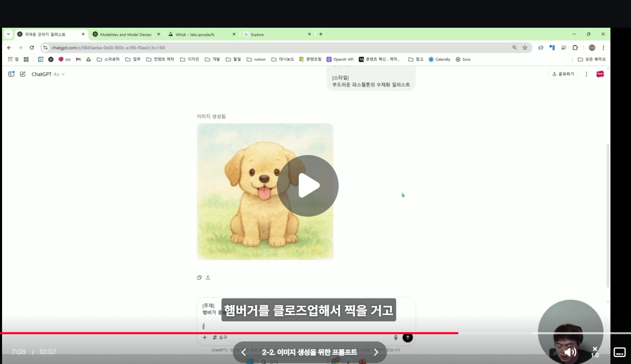Viewport: 631px width, 364px height.
Task: Open the 도구 tools menu
Action: (x=219, y=337)
